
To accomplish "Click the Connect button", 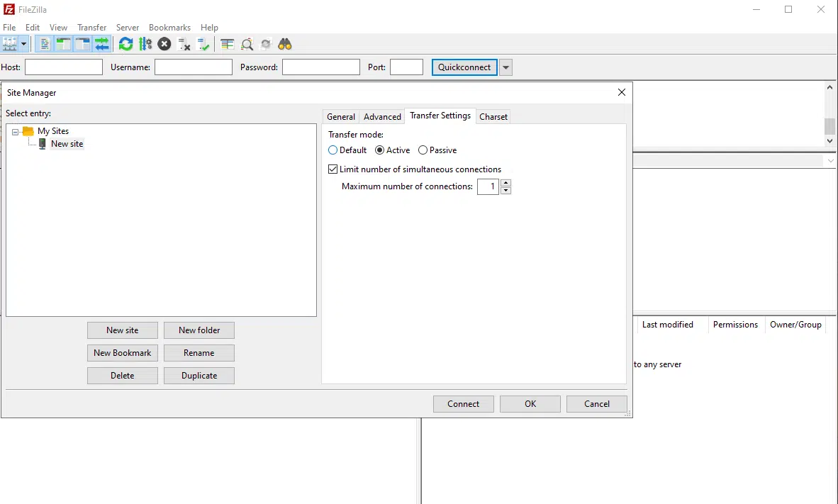I will coord(464,404).
